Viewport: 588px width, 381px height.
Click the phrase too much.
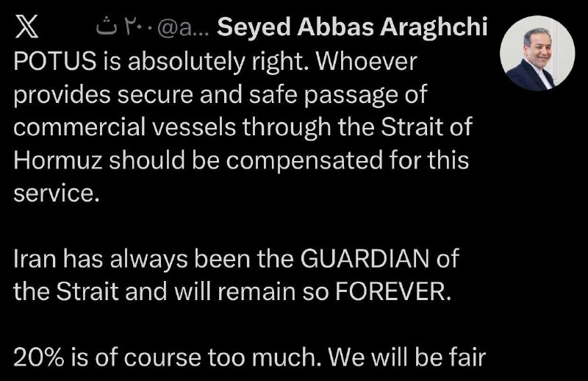coord(265,357)
